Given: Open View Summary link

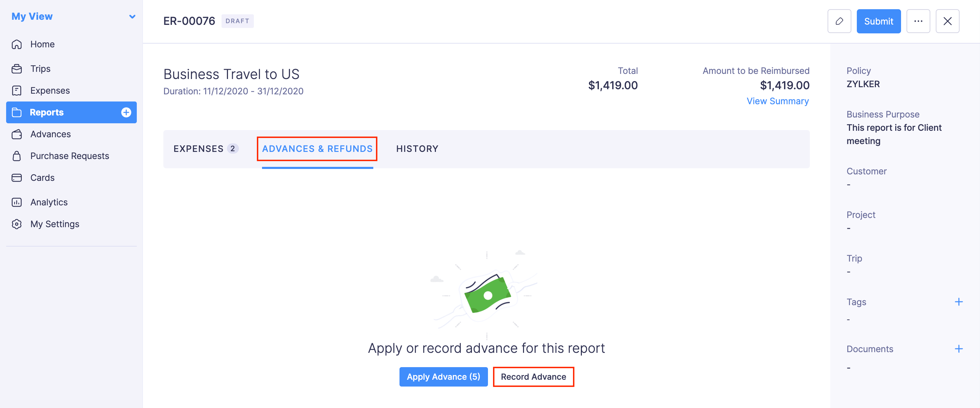Looking at the screenshot, I should (x=778, y=101).
